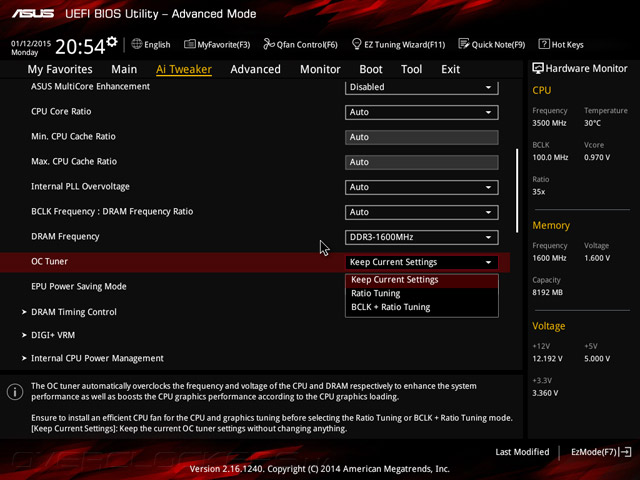Switch to the Boot tab
Viewport: 640px width, 480px height.
tap(371, 69)
